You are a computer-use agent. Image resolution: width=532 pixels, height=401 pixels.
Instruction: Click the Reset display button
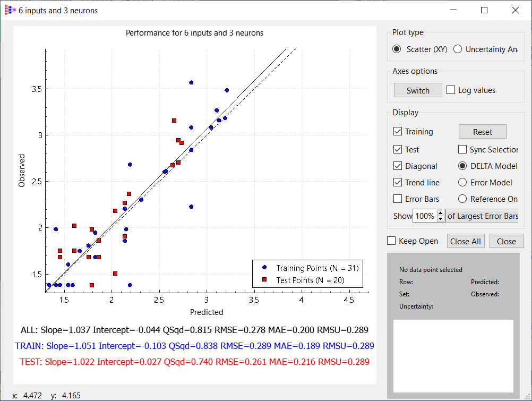coord(483,132)
